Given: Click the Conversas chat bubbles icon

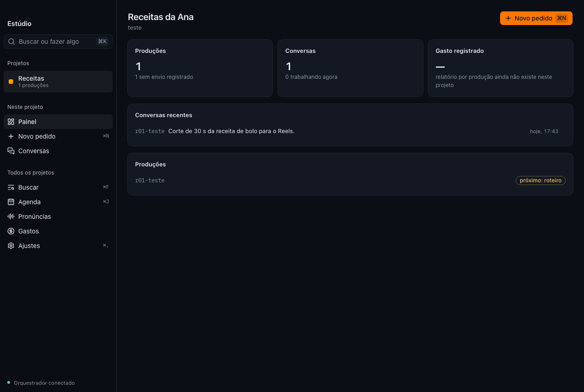Looking at the screenshot, I should [11, 151].
